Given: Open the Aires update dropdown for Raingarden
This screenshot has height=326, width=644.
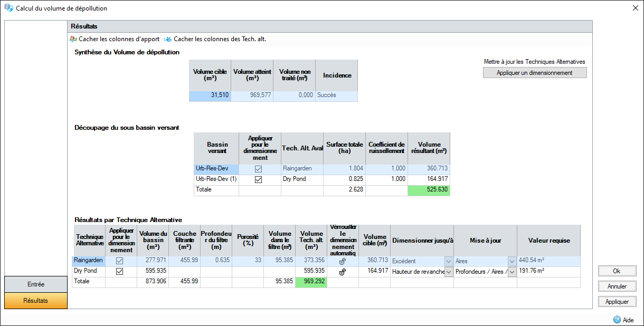Looking at the screenshot, I should pyautogui.click(x=512, y=261).
